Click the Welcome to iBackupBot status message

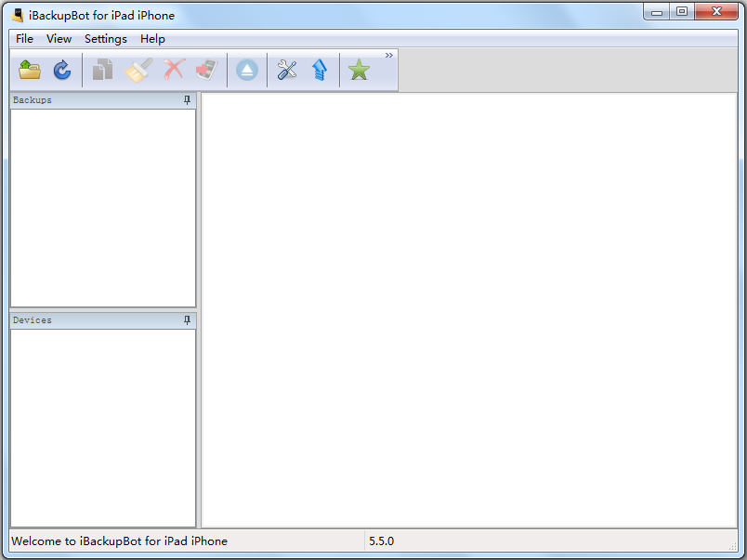[119, 540]
